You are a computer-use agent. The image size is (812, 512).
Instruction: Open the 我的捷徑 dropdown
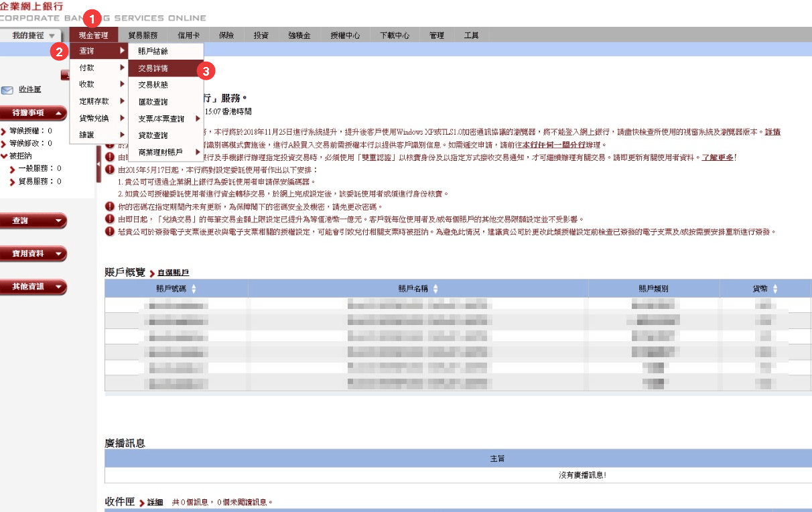coord(52,36)
